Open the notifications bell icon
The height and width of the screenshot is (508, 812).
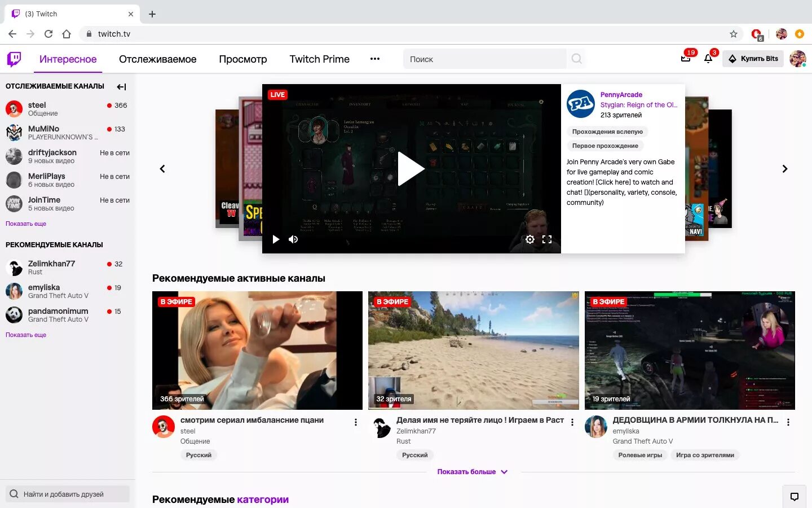(x=708, y=58)
